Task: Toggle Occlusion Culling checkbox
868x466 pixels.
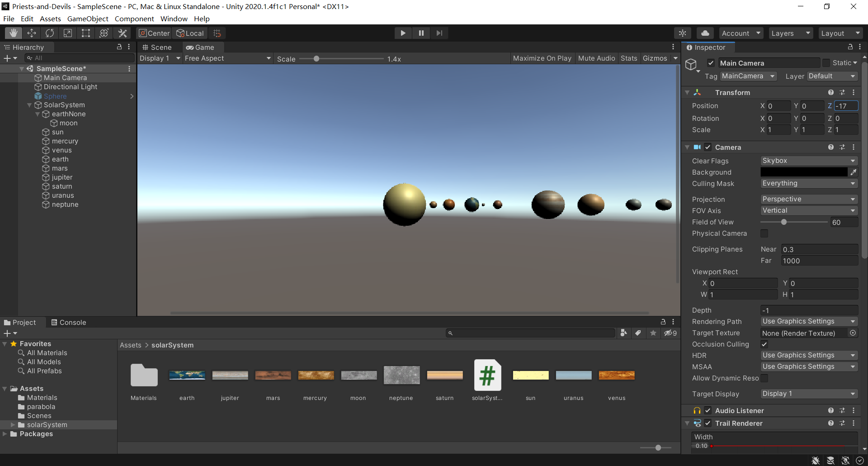Action: click(764, 344)
